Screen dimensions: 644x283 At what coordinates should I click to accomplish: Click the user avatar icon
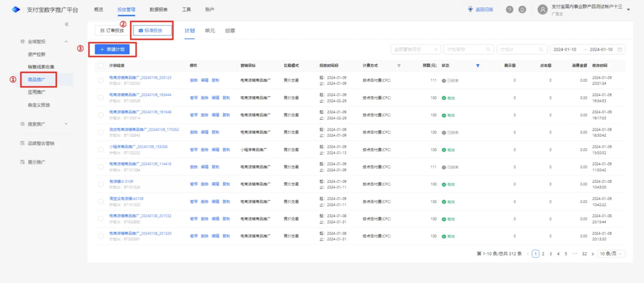pos(543,9)
